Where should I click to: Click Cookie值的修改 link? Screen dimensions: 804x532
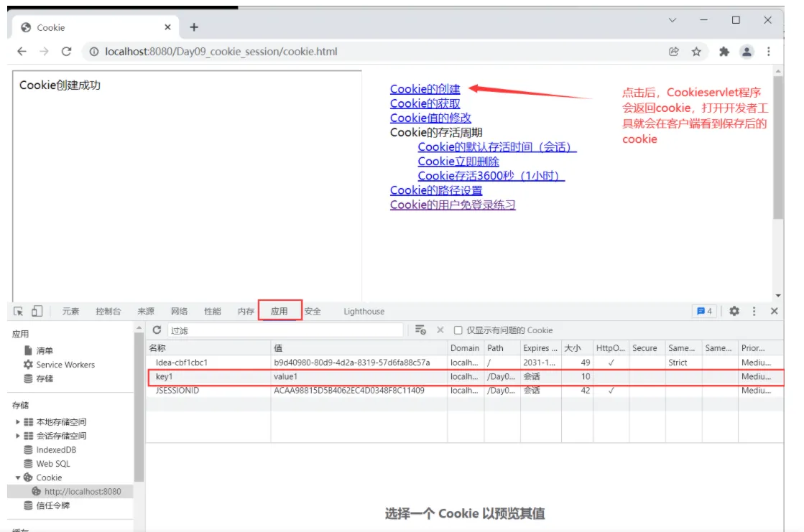point(430,117)
